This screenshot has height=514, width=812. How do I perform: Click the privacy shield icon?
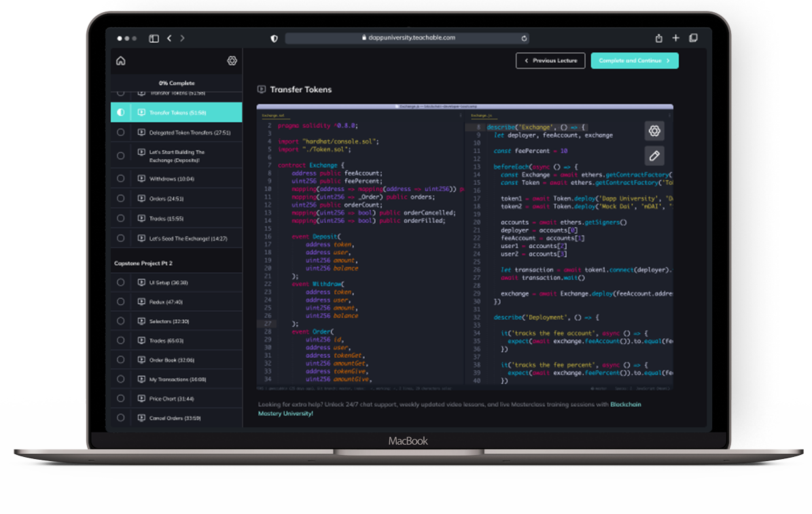coord(275,39)
